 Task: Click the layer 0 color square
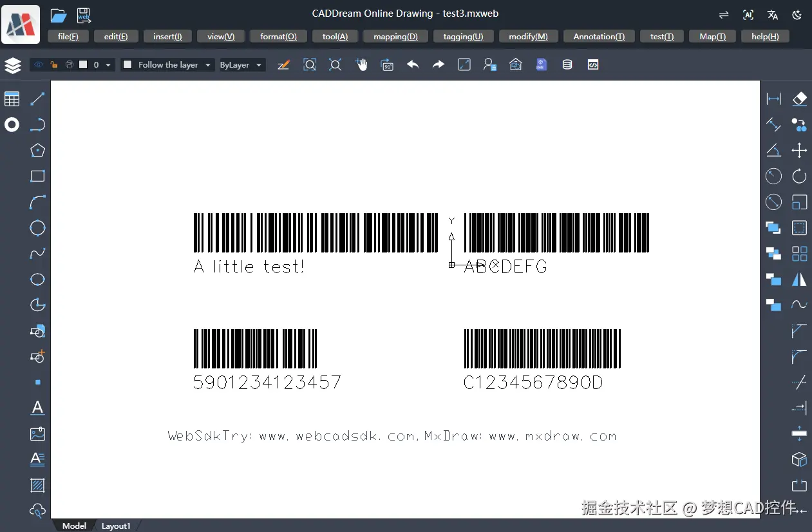pos(83,65)
